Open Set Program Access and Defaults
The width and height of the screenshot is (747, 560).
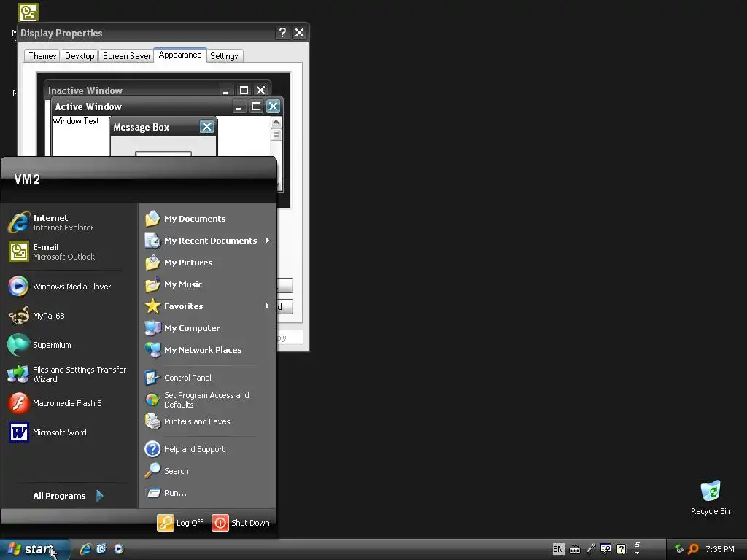click(x=208, y=400)
